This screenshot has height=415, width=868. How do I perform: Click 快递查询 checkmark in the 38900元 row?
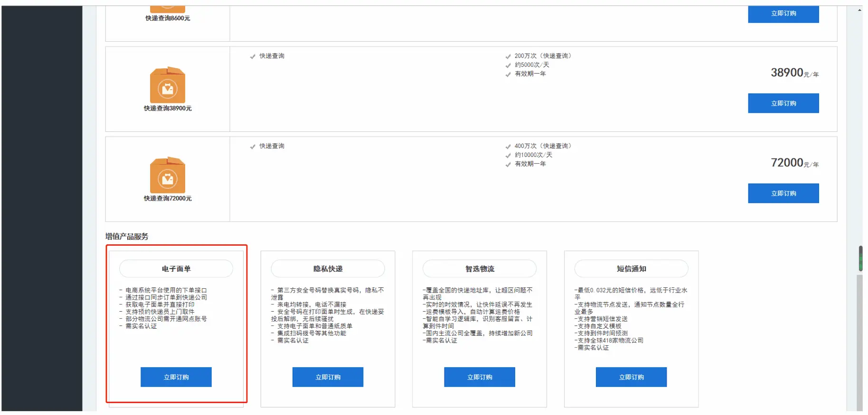tap(253, 56)
